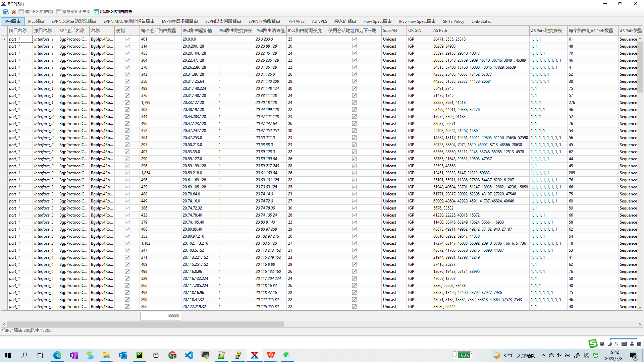This screenshot has width=644, height=362.
Task: Click the red delete X icon
Action: coord(14,12)
